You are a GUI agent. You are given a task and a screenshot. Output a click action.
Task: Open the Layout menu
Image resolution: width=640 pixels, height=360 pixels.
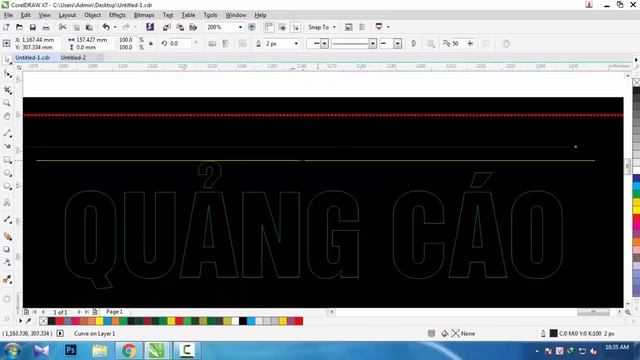(67, 15)
